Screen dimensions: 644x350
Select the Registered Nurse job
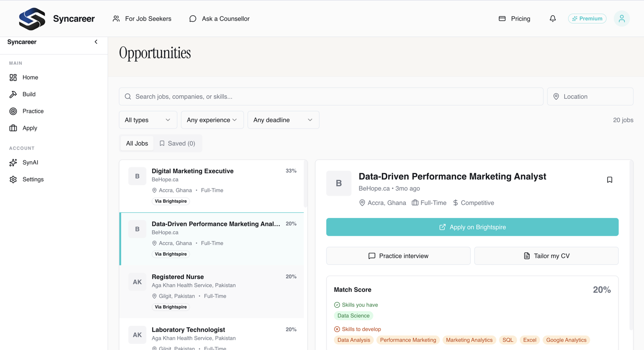pos(212,292)
